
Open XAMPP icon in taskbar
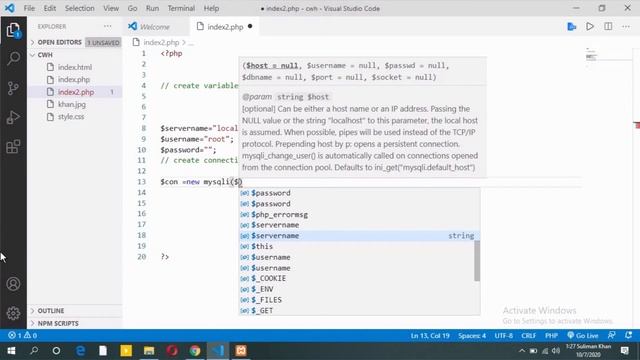click(x=241, y=351)
